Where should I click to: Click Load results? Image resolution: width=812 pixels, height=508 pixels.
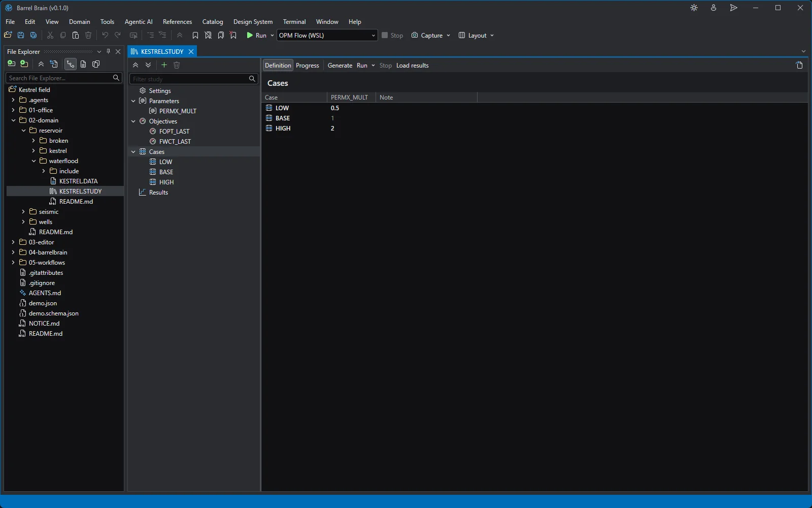pyautogui.click(x=412, y=66)
